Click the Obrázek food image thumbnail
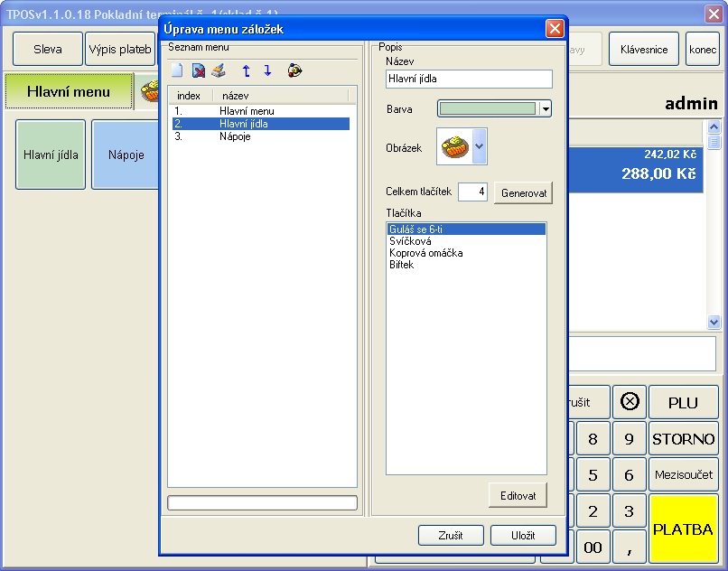 455,146
